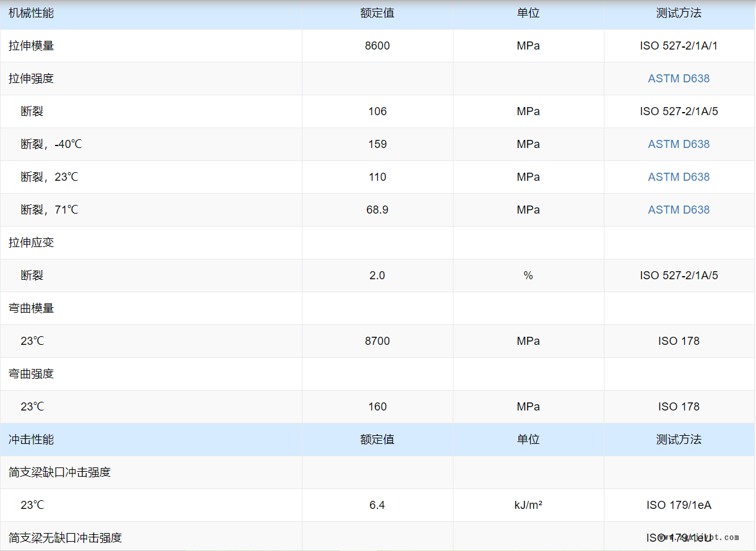Open ASTM D638 link for 断裂 23℃ row
Image resolution: width=756 pixels, height=551 pixels.
[x=679, y=177]
